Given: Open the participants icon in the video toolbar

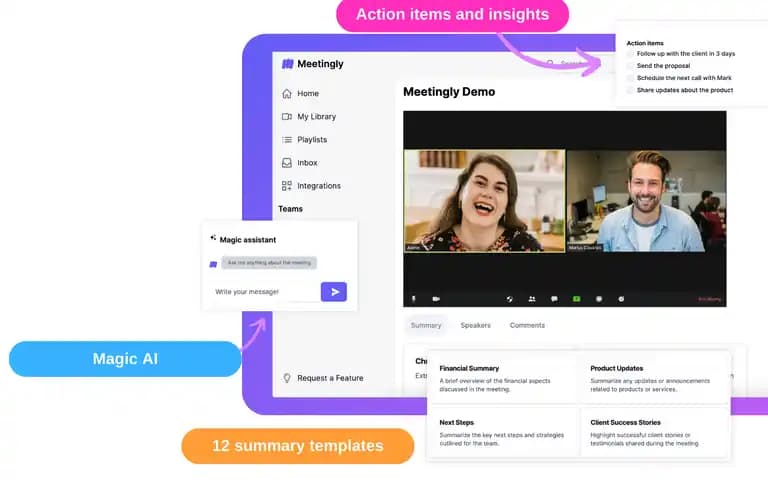Looking at the screenshot, I should [532, 299].
